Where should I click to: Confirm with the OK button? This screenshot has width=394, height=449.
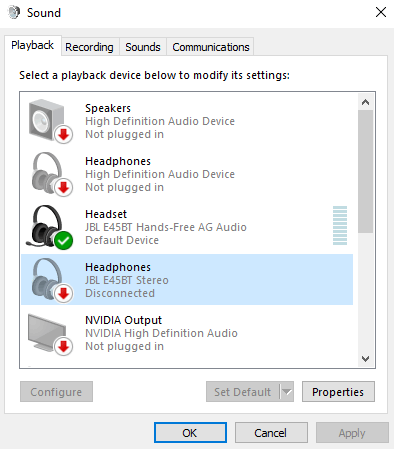(x=190, y=433)
